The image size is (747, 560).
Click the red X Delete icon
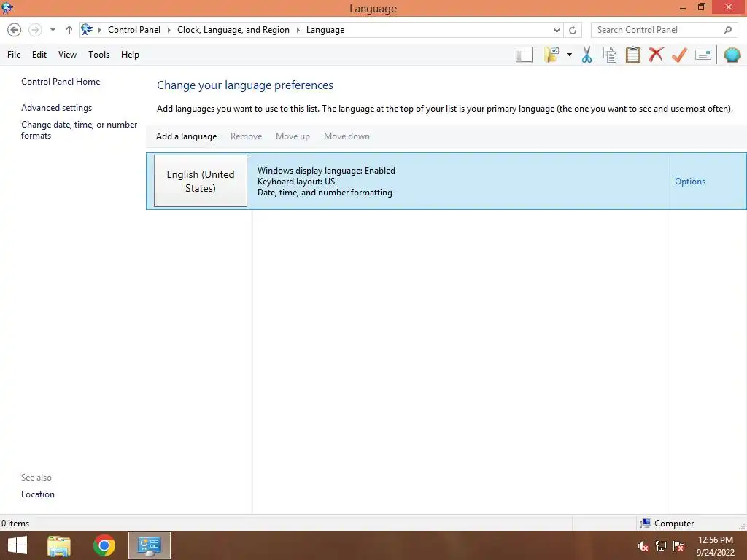[656, 54]
